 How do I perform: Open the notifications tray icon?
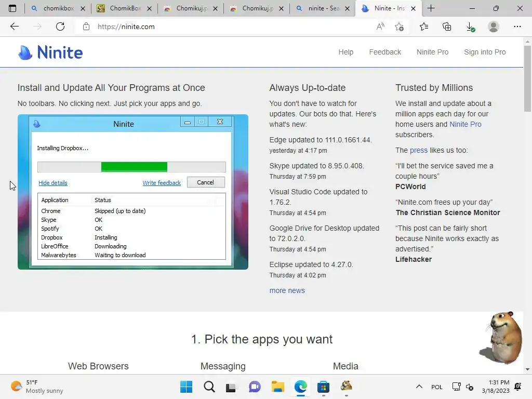(x=518, y=387)
